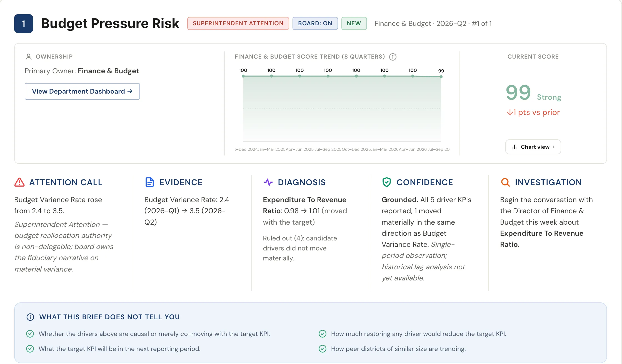The image size is (622, 364).
Task: Click bold Expenditure To Revenue Ratio in Diagnosis
Action: 304,205
